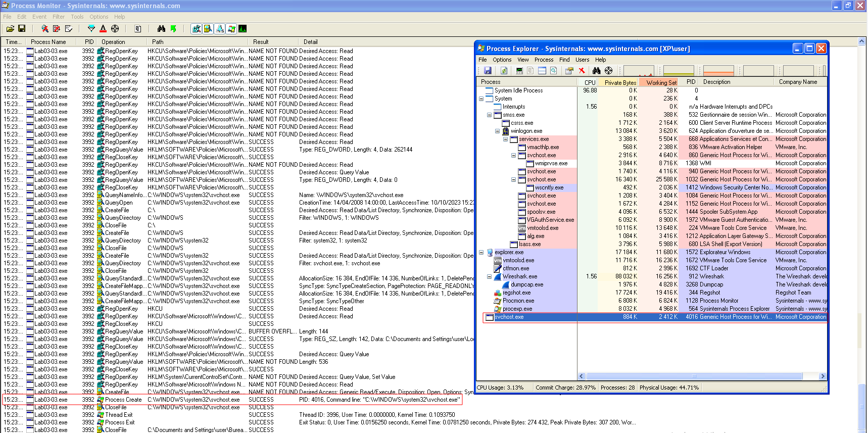Viewport: 868px width, 433px height.
Task: Click the Result column header in Process Monitor
Action: [273, 42]
